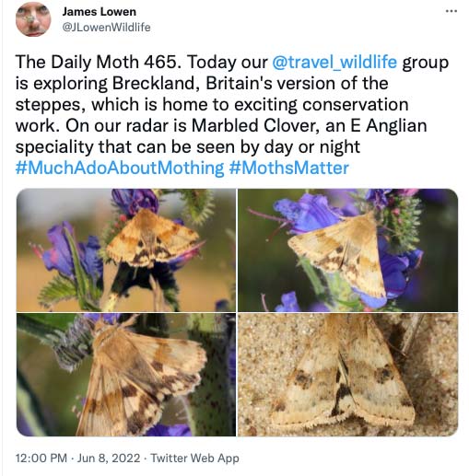
Task: Open James Lowen's profile picture
Action: coord(33,19)
